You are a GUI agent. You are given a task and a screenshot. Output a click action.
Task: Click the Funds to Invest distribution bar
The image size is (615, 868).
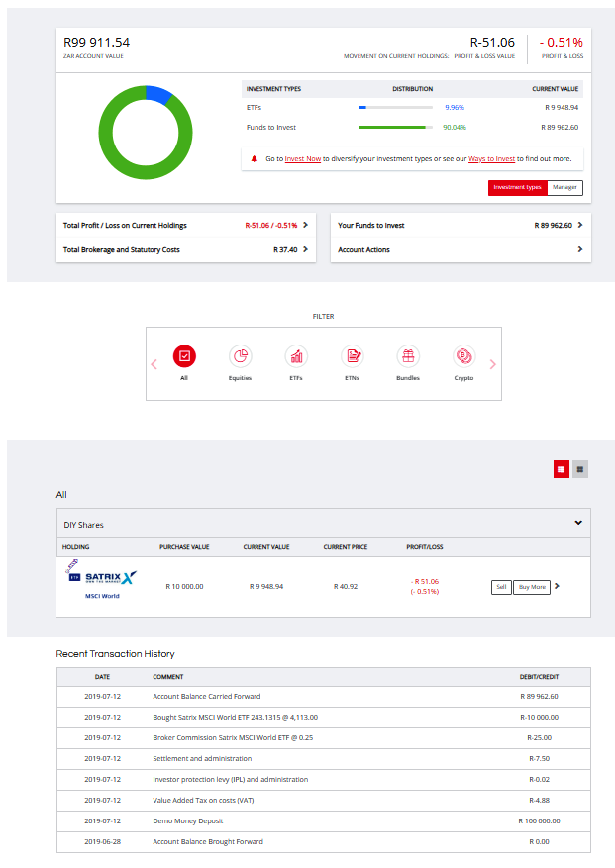pos(395,128)
